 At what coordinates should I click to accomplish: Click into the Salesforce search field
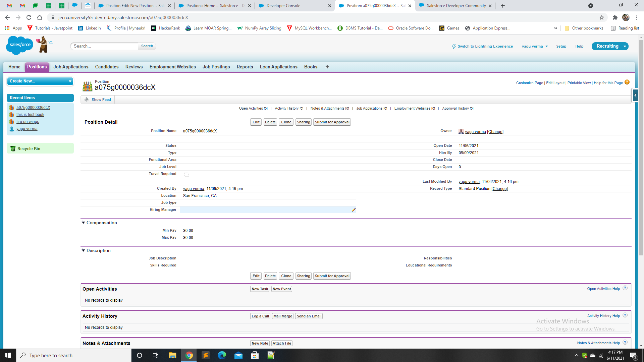(104, 46)
